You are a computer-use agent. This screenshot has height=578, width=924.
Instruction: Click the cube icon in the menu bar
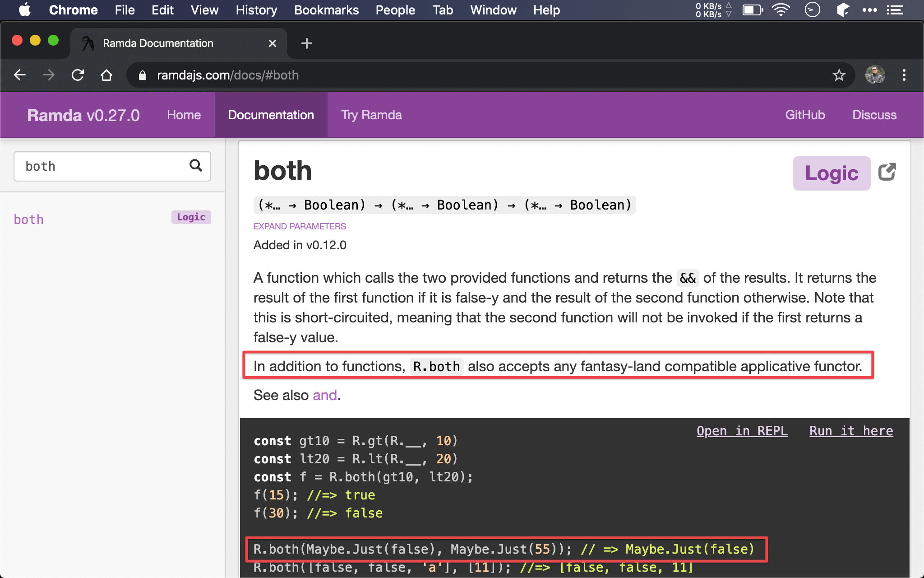tap(842, 10)
